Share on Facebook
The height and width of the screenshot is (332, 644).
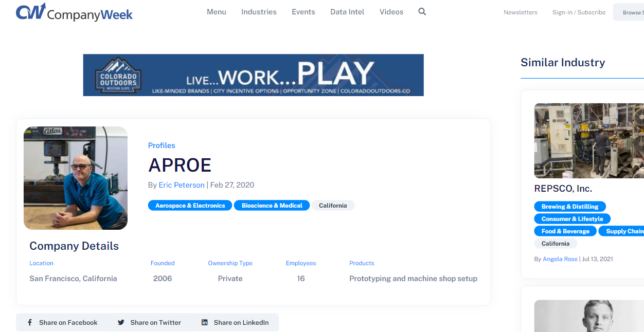click(x=62, y=322)
